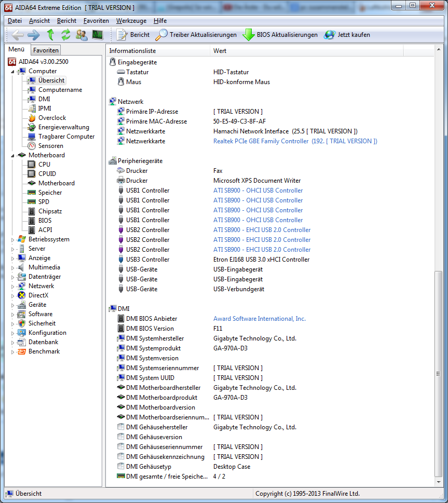Open BIOS Aktualisierungen

point(280,35)
